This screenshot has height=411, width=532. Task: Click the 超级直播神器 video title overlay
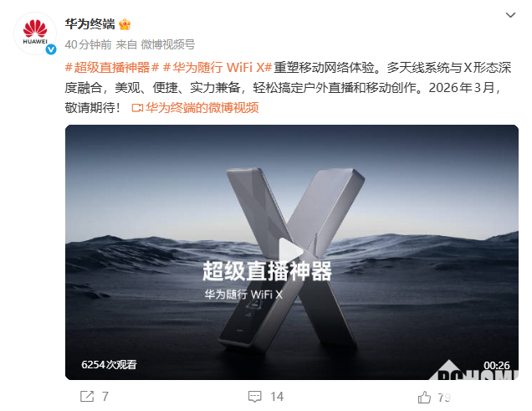click(x=267, y=271)
